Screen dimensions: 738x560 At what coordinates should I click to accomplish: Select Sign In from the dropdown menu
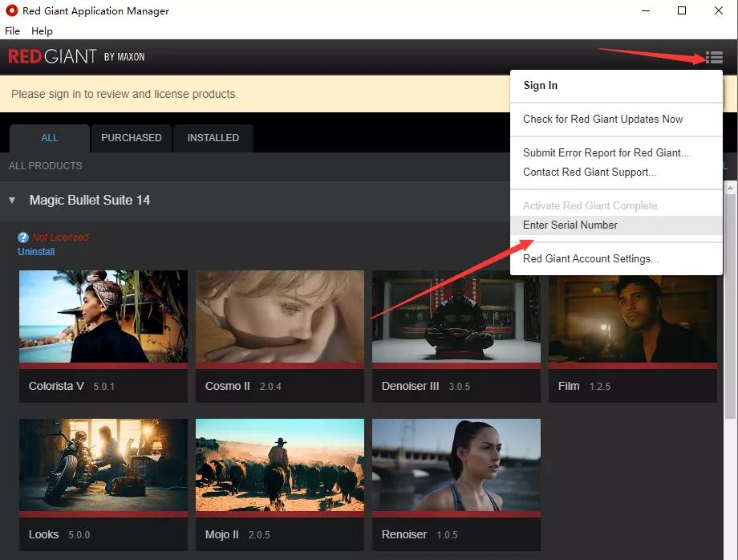[541, 86]
